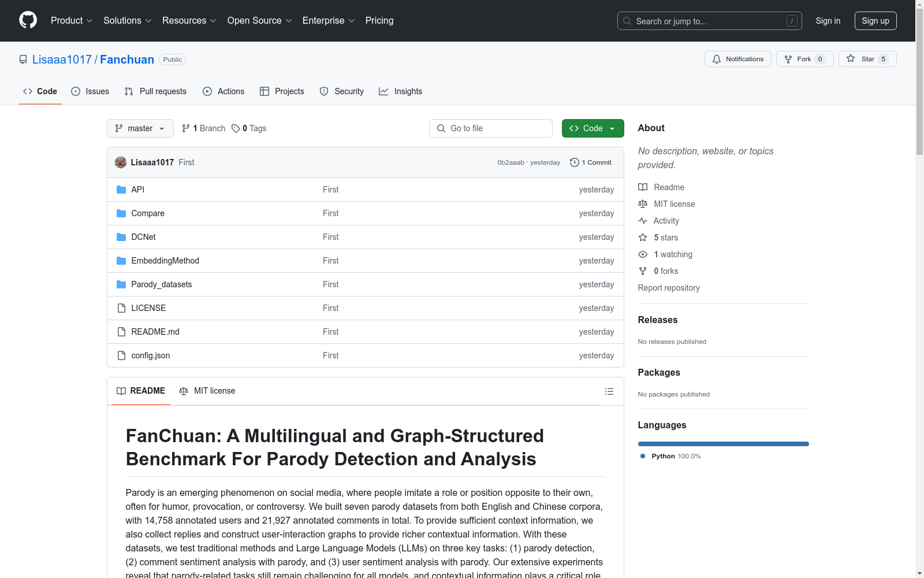
Task: Open the master branch selector dropdown
Action: [x=140, y=128]
